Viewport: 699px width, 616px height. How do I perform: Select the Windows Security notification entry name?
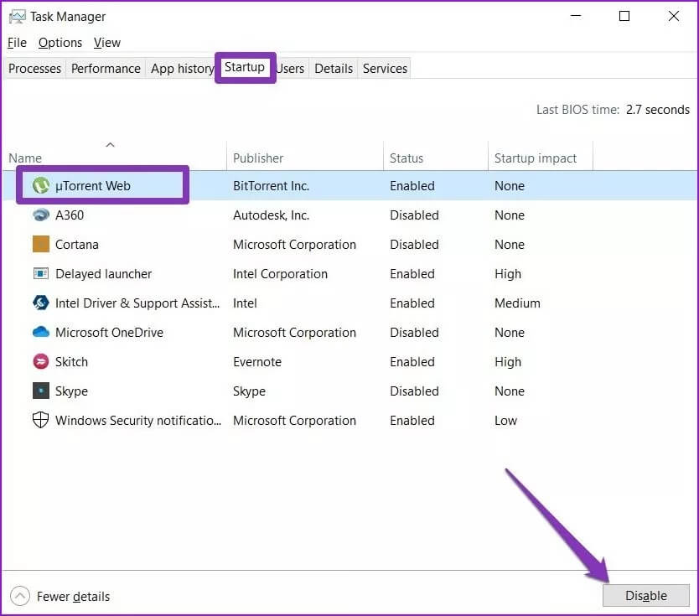point(138,421)
